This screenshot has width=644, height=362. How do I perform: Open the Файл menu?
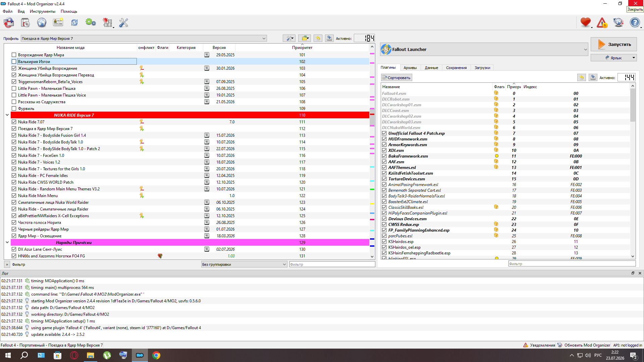[x=8, y=11]
